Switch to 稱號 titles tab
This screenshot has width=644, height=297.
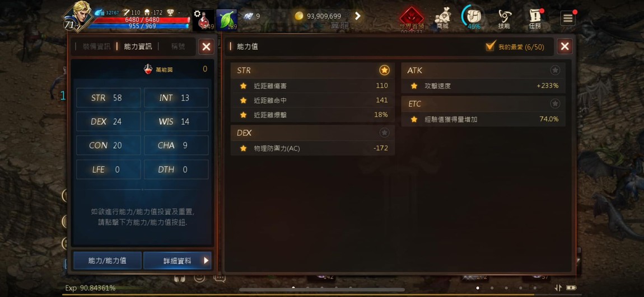click(x=178, y=46)
